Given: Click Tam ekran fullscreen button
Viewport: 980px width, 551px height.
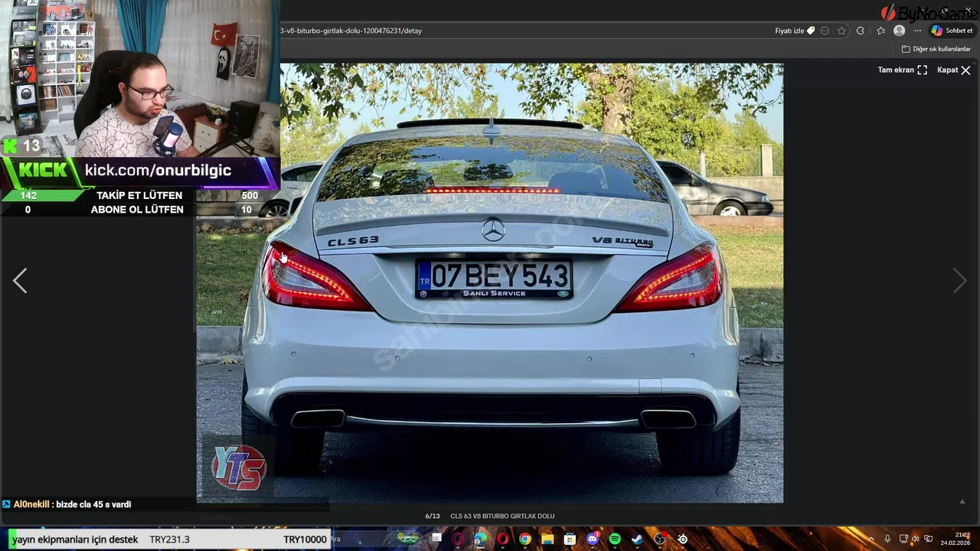Looking at the screenshot, I should 902,70.
